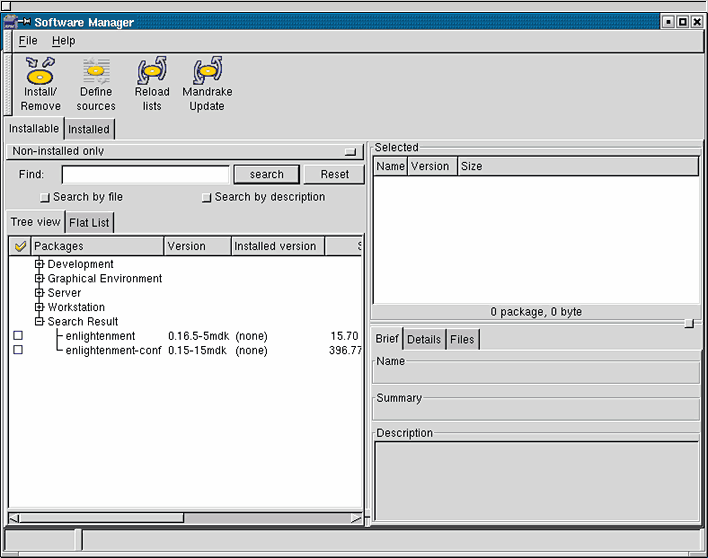Select the Flat List tab
Screen dimensions: 708x558
[x=89, y=223]
